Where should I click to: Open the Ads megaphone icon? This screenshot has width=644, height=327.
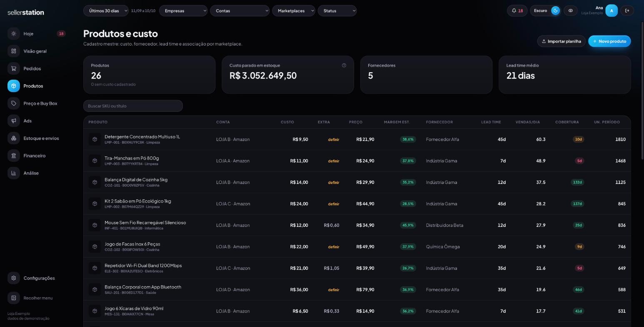click(14, 121)
